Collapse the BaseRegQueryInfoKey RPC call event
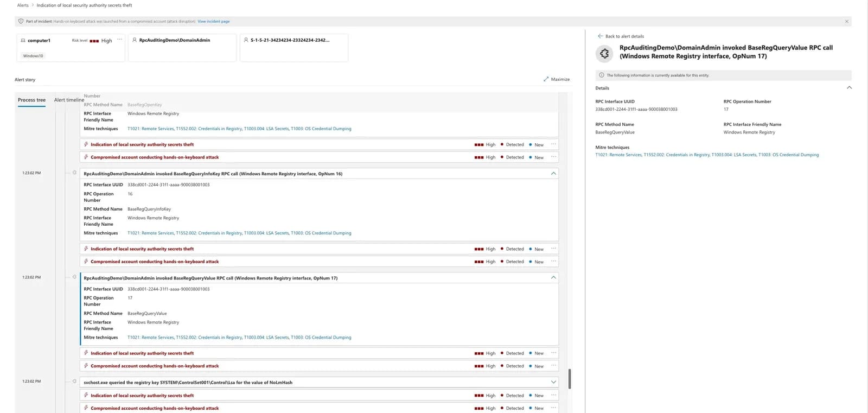Viewport: 868px width, 413px height. point(553,174)
